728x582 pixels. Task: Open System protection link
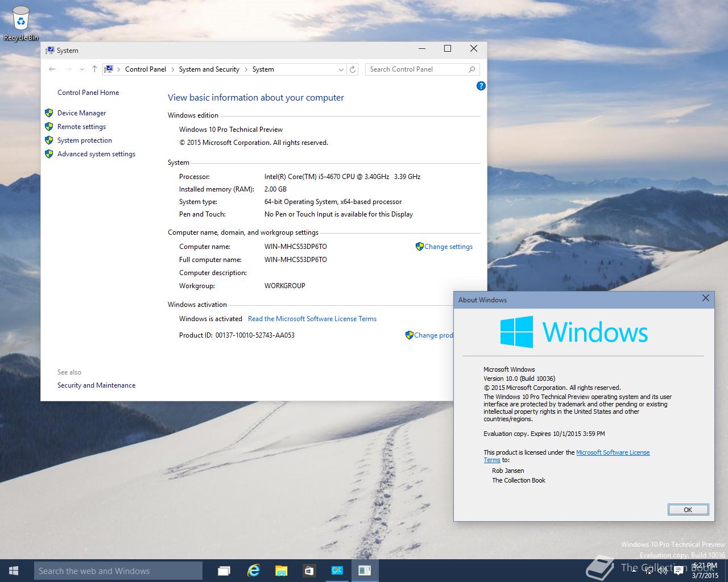pos(85,140)
